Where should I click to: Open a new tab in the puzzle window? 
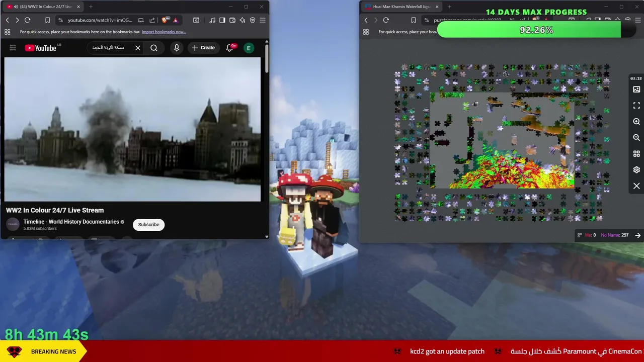click(x=449, y=7)
